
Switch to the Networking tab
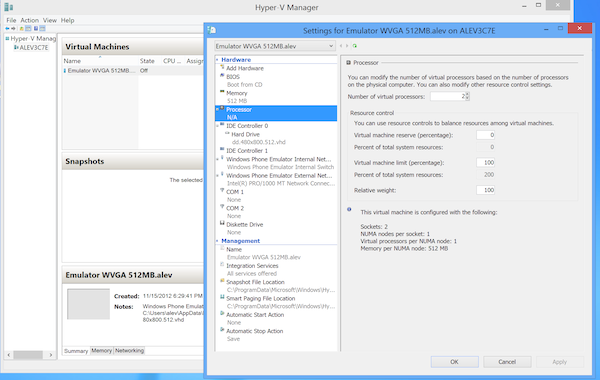click(x=129, y=350)
